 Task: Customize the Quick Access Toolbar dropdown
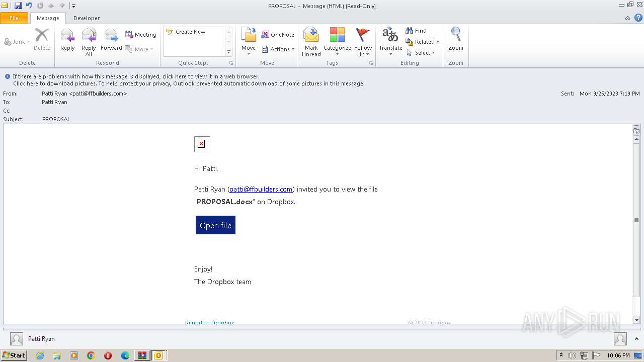[73, 6]
